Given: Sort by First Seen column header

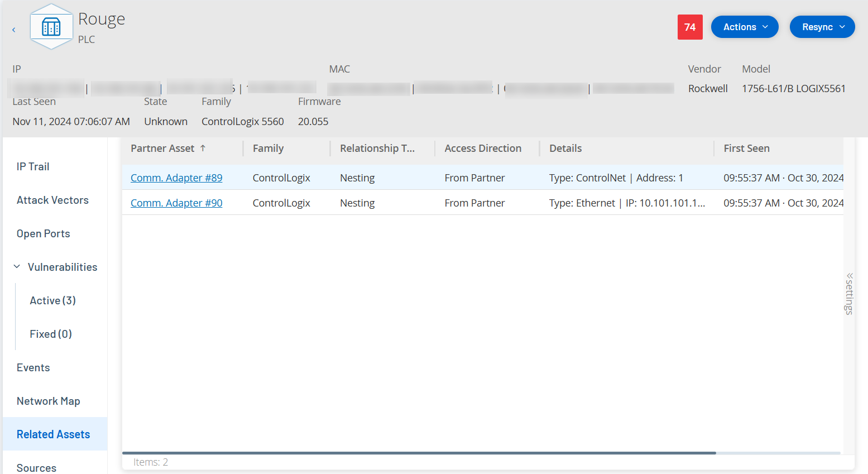Looking at the screenshot, I should [746, 148].
